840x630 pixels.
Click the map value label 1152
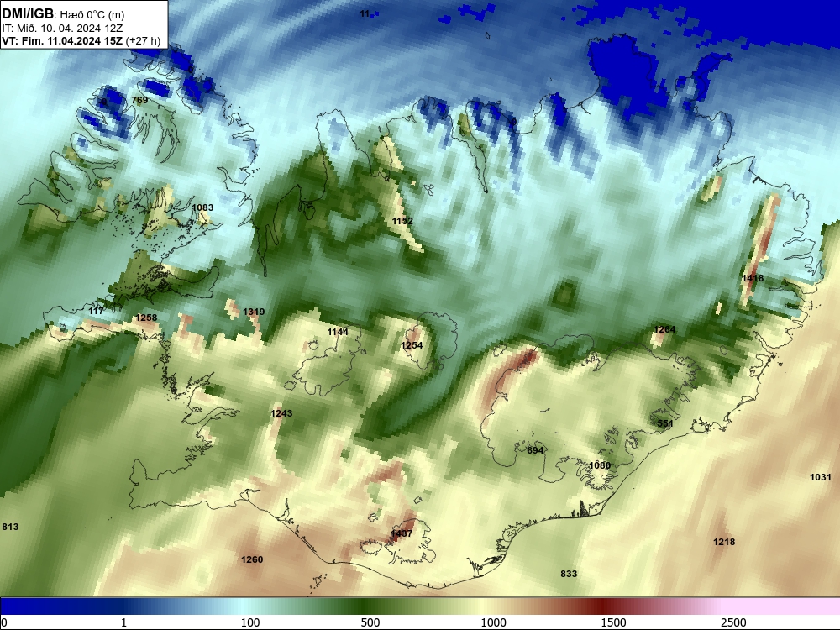coord(402,221)
